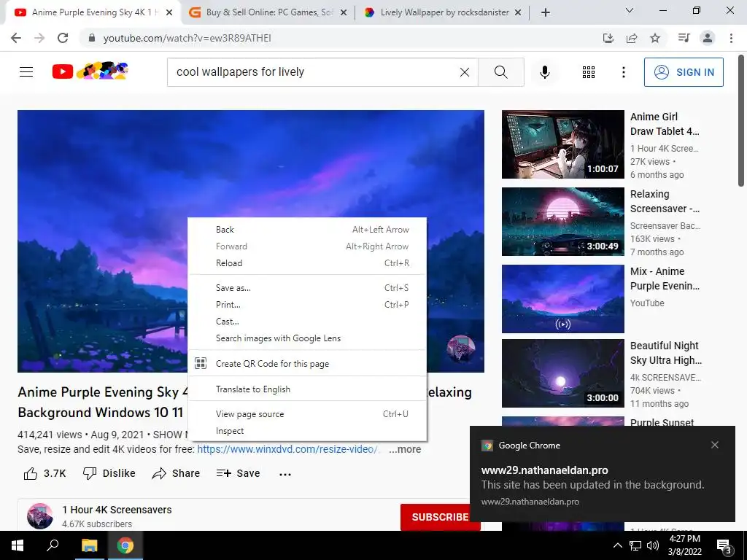Image resolution: width=747 pixels, height=560 pixels.
Task: Show hidden tray icons chevron
Action: [617, 545]
